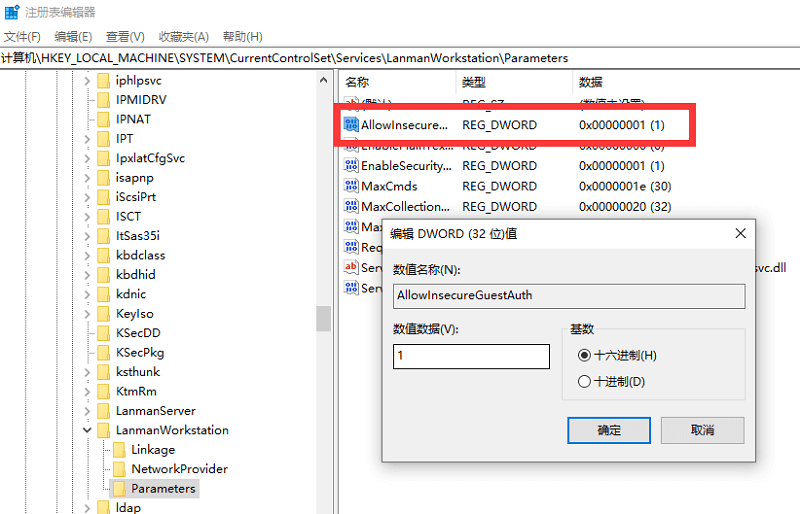The image size is (800, 514).
Task: Expand the IpxlatCfgSvc tree node
Action: [87, 159]
